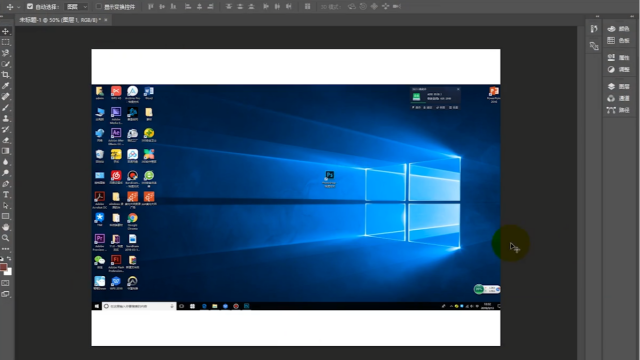Align top edges in options bar
This screenshot has width=640, height=360.
click(151, 7)
